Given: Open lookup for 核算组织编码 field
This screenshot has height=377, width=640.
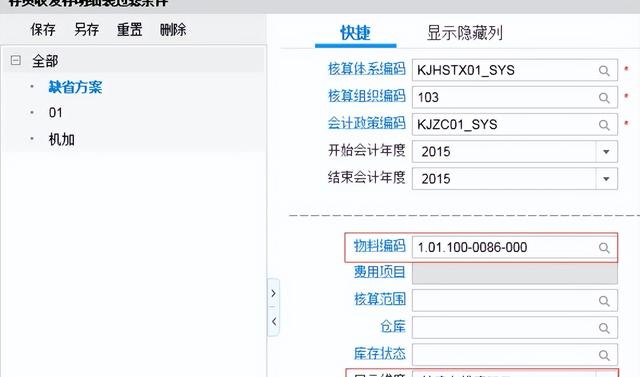Looking at the screenshot, I should point(604,98).
